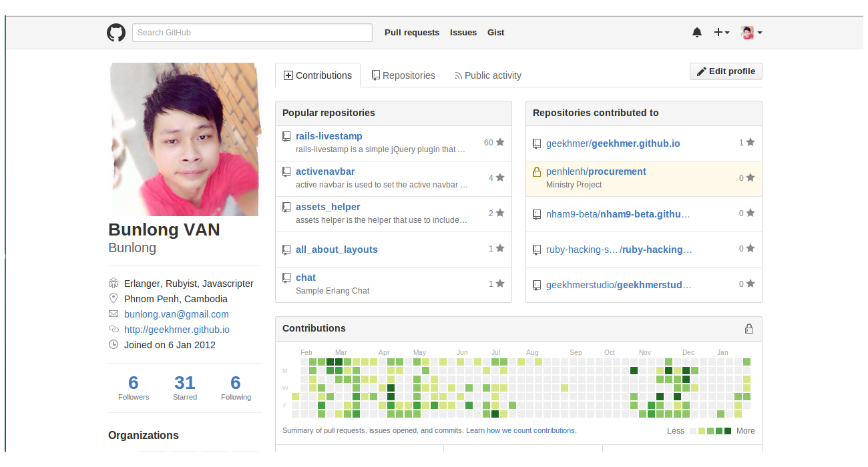This screenshot has width=868, height=467.
Task: Click the lightest gray legend square
Action: coord(693,431)
